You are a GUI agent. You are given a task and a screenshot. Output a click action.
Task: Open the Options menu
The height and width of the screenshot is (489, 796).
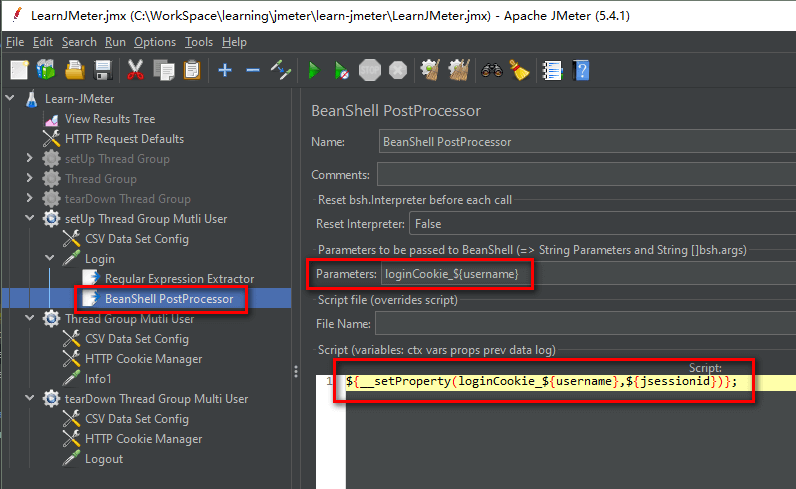(x=155, y=42)
